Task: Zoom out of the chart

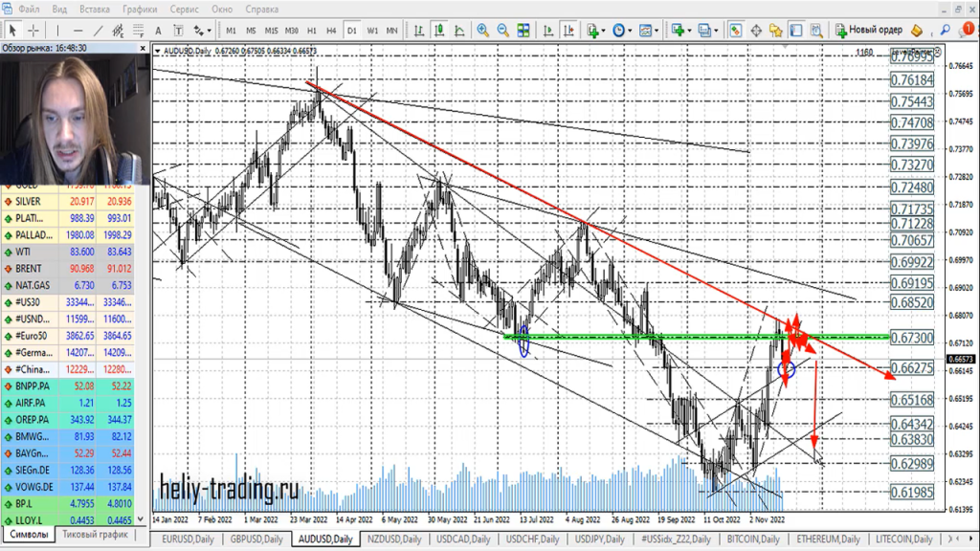Action: 503,30
